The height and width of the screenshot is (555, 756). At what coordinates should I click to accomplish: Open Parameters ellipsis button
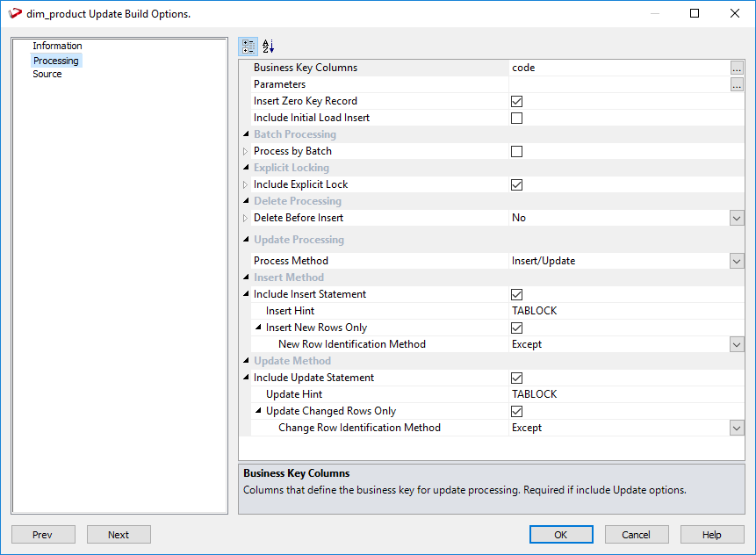(x=737, y=84)
